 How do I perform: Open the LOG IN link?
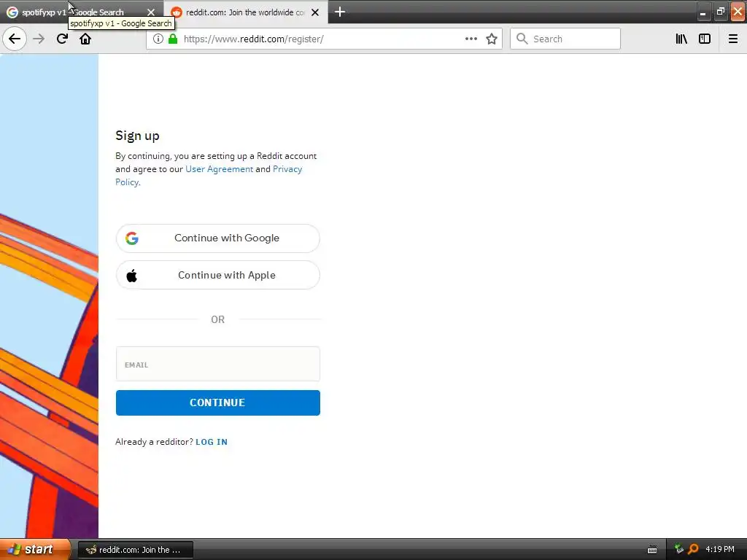click(x=212, y=442)
